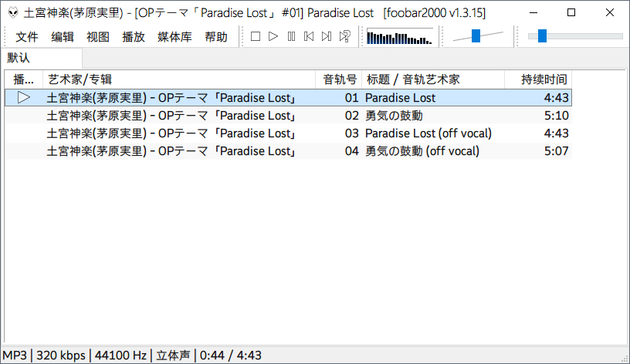This screenshot has width=630, height=364.
Task: Play a random track
Action: pos(345,36)
